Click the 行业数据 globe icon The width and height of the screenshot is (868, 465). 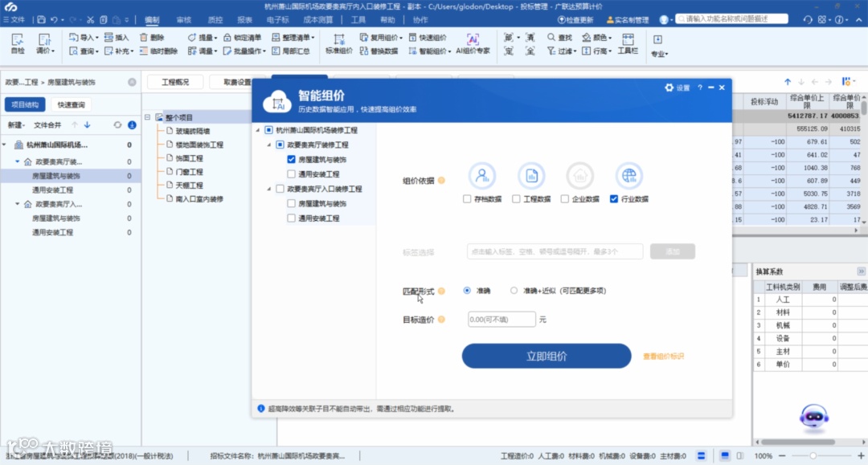click(x=628, y=176)
